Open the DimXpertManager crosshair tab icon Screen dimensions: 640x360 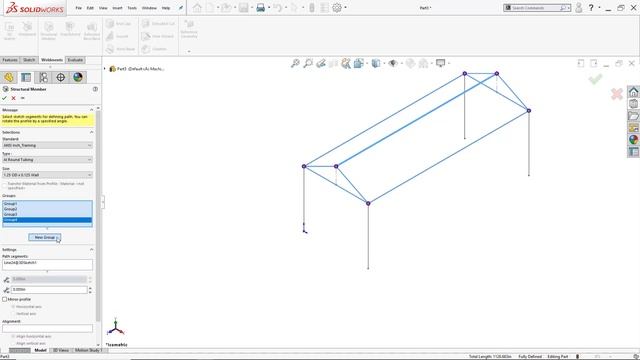coord(60,77)
